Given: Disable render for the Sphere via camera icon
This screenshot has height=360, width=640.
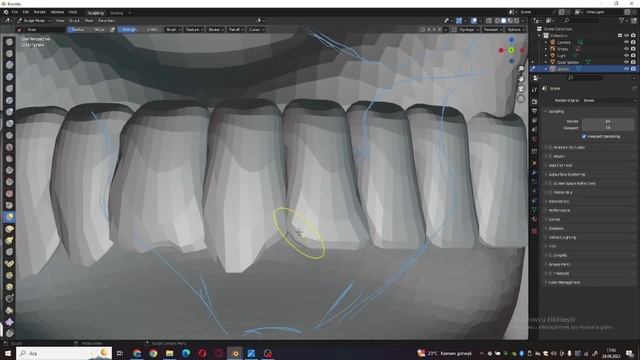Looking at the screenshot, I should coord(633,69).
